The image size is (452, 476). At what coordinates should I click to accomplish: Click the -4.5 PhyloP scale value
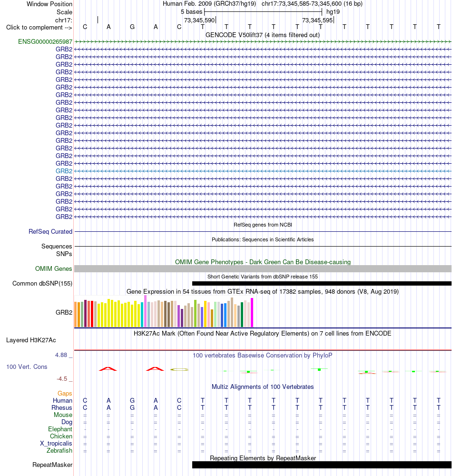click(62, 379)
